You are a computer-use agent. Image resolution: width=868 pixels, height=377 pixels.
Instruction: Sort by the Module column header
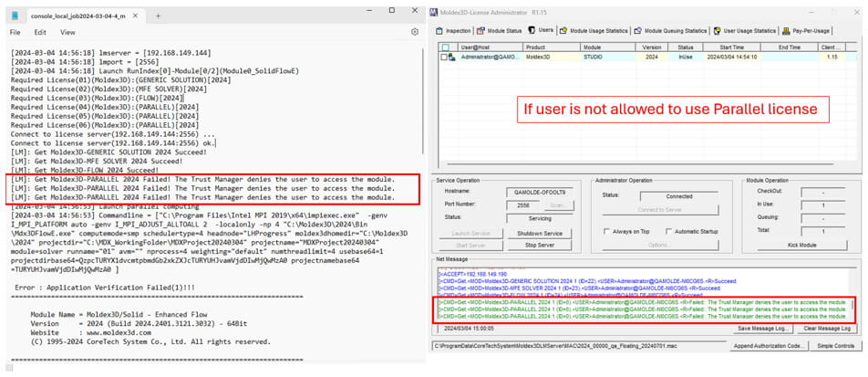607,47
